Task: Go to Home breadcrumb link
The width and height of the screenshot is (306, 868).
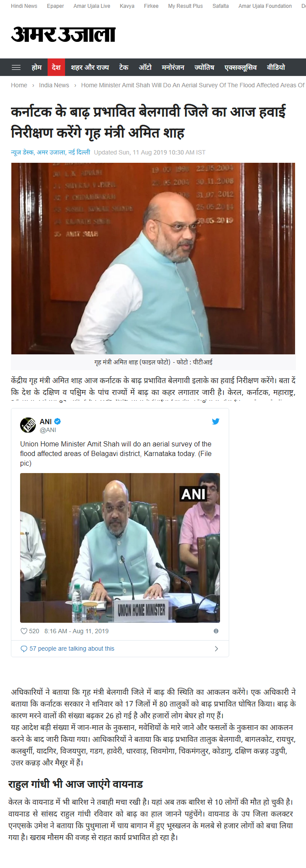Action: tap(19, 85)
